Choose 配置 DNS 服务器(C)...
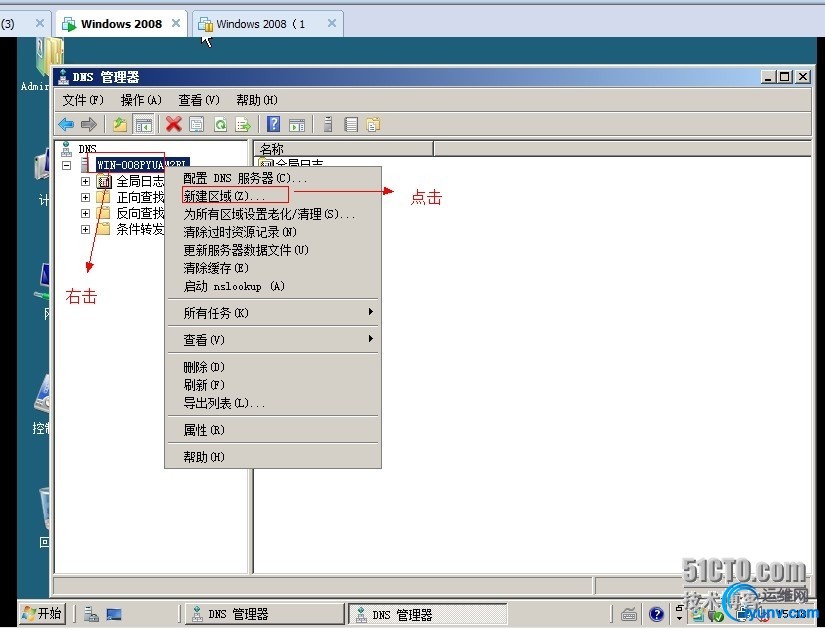 [273, 178]
